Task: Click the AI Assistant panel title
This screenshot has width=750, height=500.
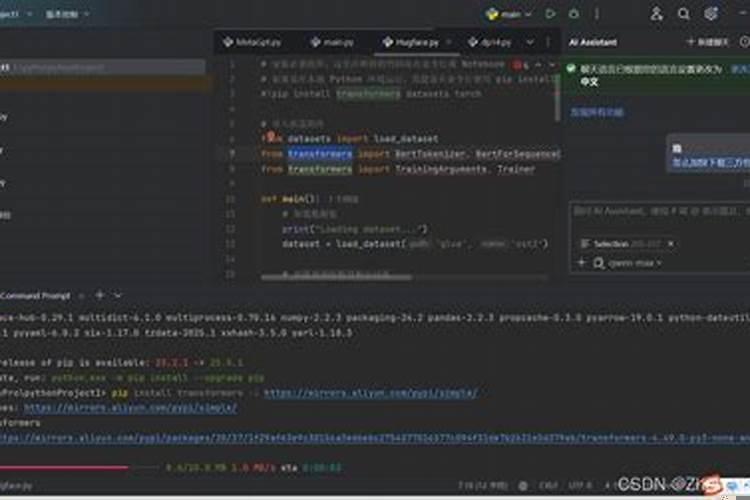Action: pyautogui.click(x=593, y=43)
